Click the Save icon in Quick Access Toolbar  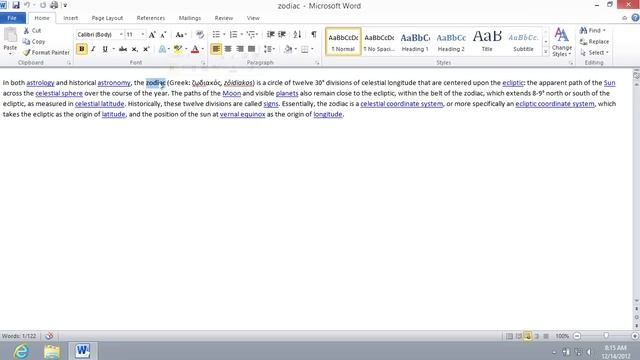click(16, 5)
